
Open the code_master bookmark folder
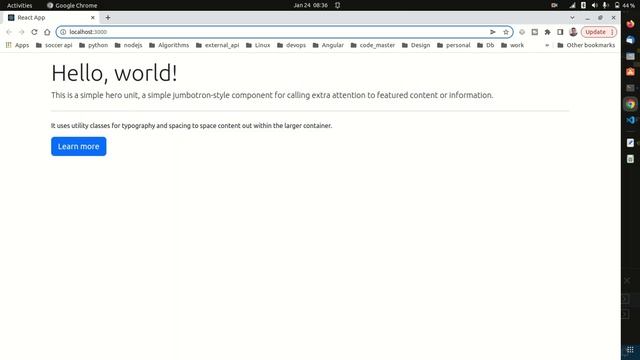click(x=373, y=45)
